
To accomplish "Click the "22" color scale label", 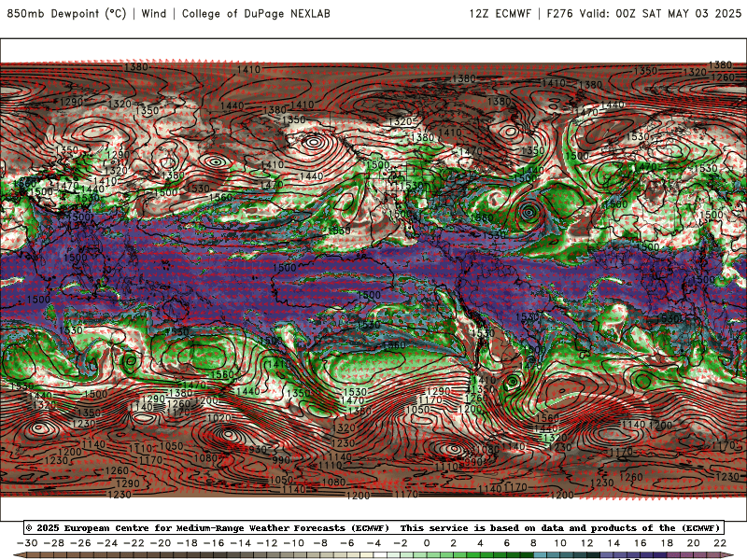I will click(720, 543).
